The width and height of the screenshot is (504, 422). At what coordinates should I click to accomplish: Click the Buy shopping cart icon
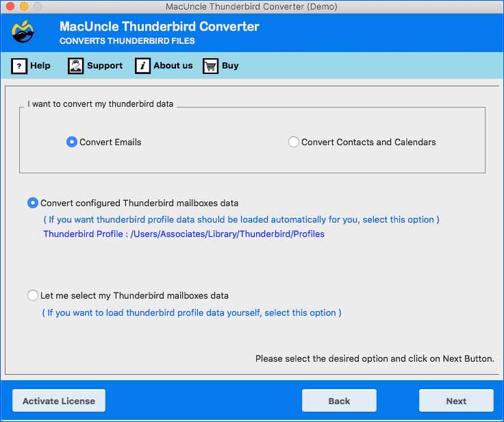[210, 66]
